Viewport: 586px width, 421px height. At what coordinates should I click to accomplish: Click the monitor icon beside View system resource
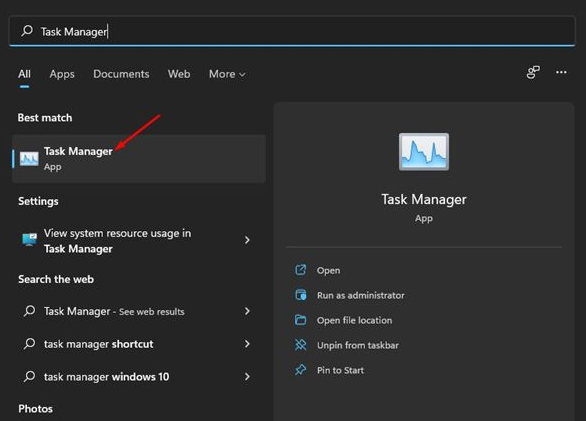coord(29,240)
